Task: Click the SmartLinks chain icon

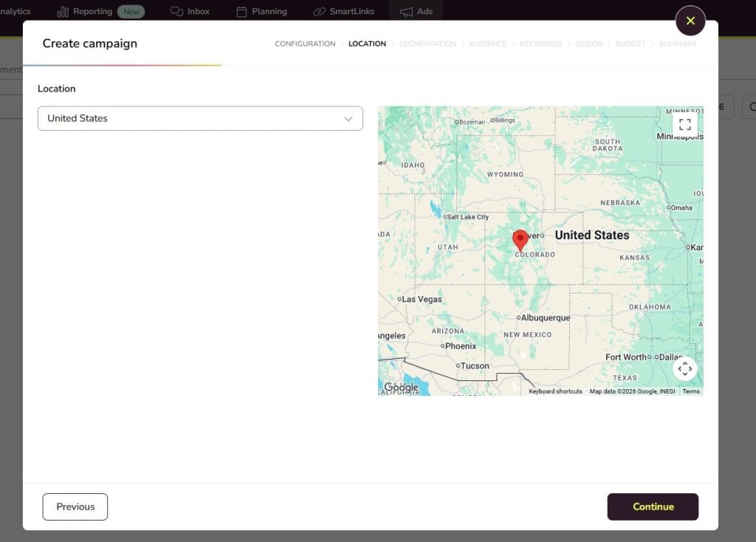Action: click(x=319, y=12)
